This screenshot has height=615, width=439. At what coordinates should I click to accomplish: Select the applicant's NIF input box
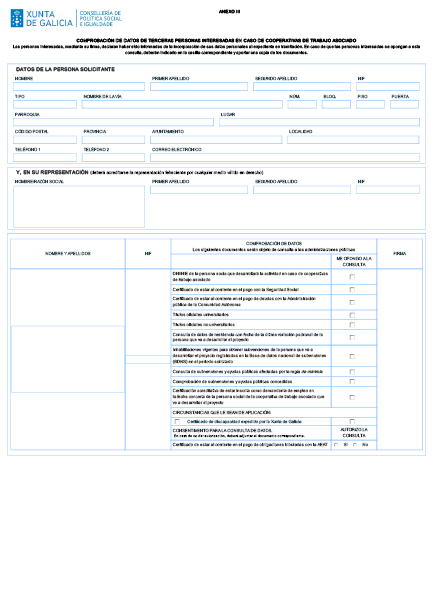coord(388,87)
